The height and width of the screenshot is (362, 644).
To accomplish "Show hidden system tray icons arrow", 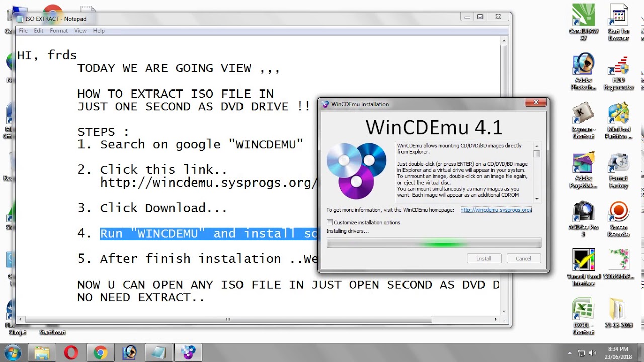I will 570,353.
